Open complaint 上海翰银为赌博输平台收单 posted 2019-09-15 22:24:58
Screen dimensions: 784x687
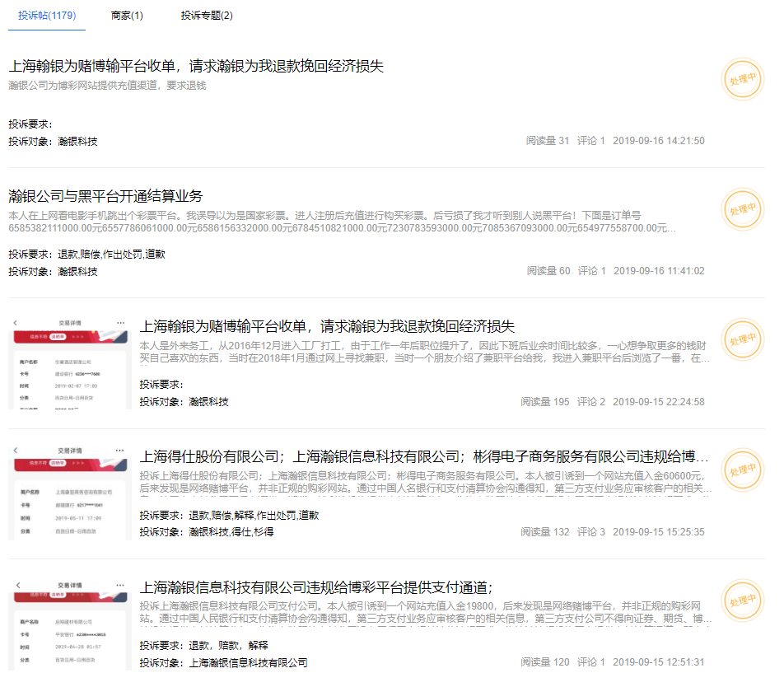pos(327,326)
